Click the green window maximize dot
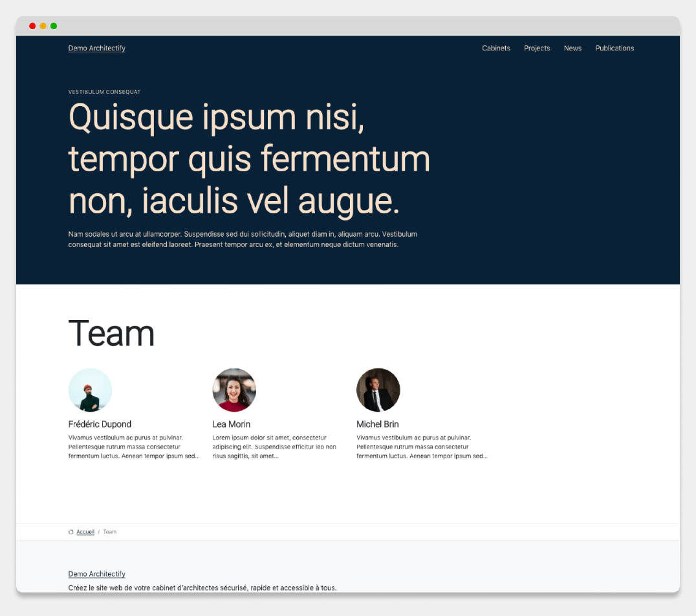Image resolution: width=696 pixels, height=616 pixels. [54, 26]
